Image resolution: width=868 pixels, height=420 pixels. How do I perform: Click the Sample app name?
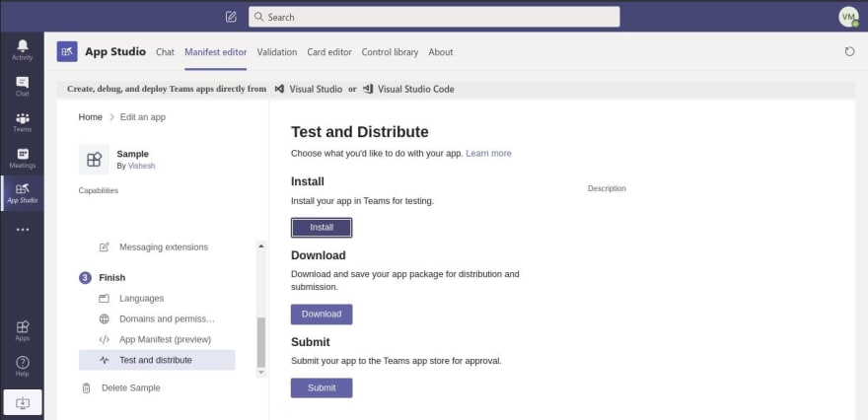point(133,154)
